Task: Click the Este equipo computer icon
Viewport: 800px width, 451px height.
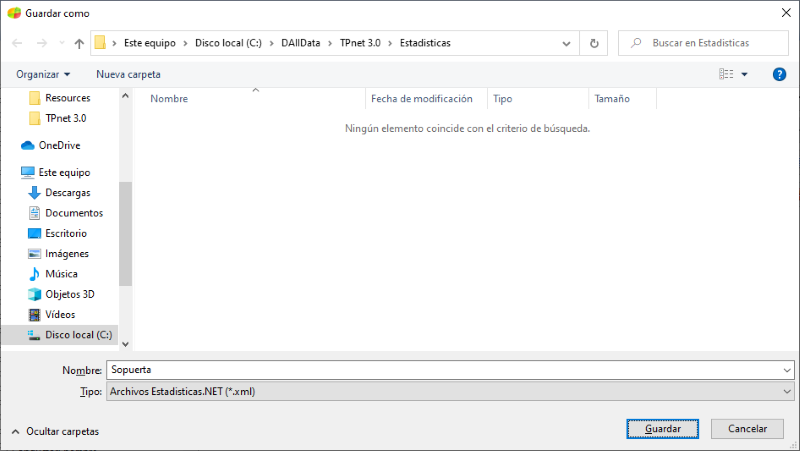Action: point(28,172)
